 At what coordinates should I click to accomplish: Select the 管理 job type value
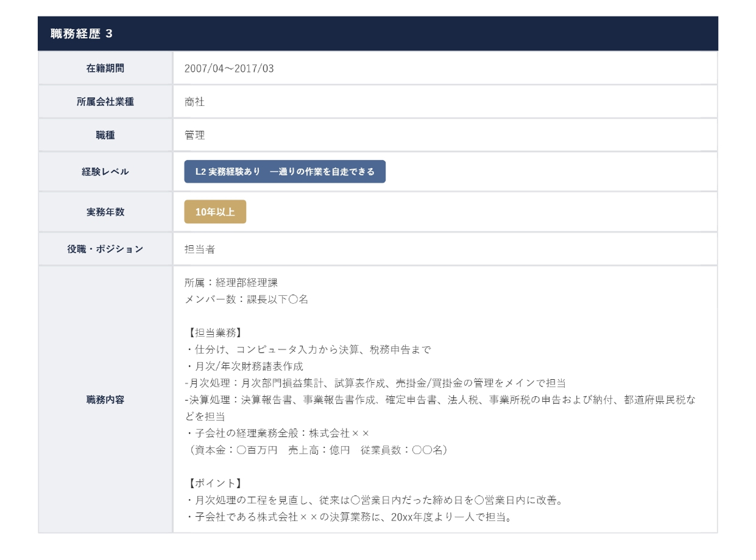pyautogui.click(x=194, y=135)
